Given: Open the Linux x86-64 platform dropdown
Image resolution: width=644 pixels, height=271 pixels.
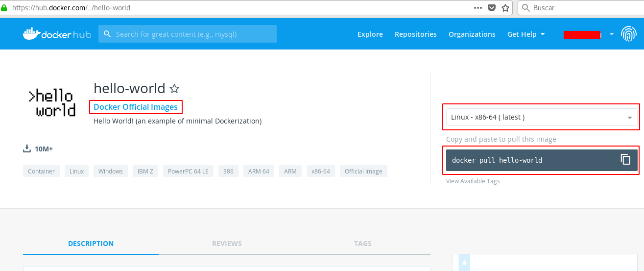Looking at the screenshot, I should point(541,118).
